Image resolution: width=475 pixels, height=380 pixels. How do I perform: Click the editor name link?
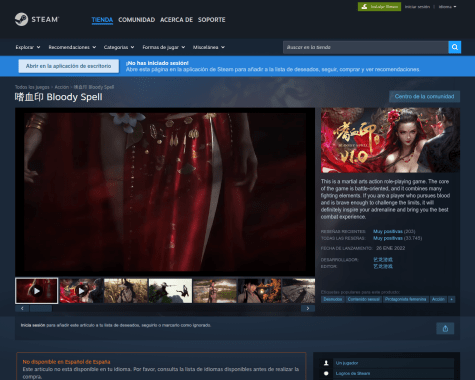pyautogui.click(x=383, y=266)
